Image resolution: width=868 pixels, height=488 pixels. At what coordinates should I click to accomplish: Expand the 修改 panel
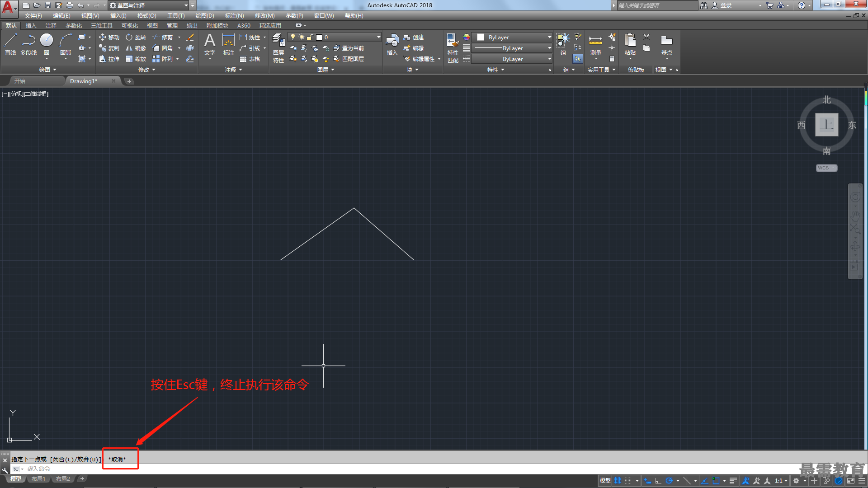[146, 70]
